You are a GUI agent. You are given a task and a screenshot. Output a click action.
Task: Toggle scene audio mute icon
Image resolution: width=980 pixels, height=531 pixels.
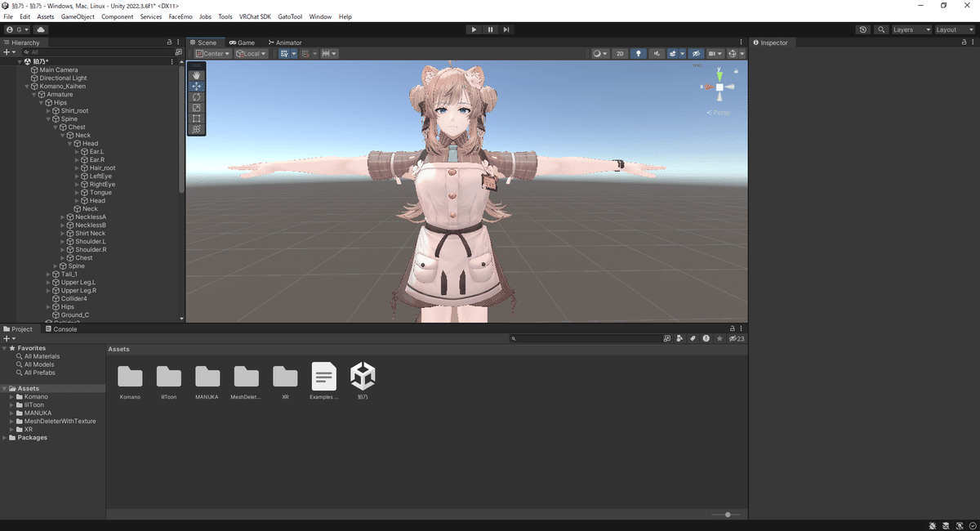657,54
